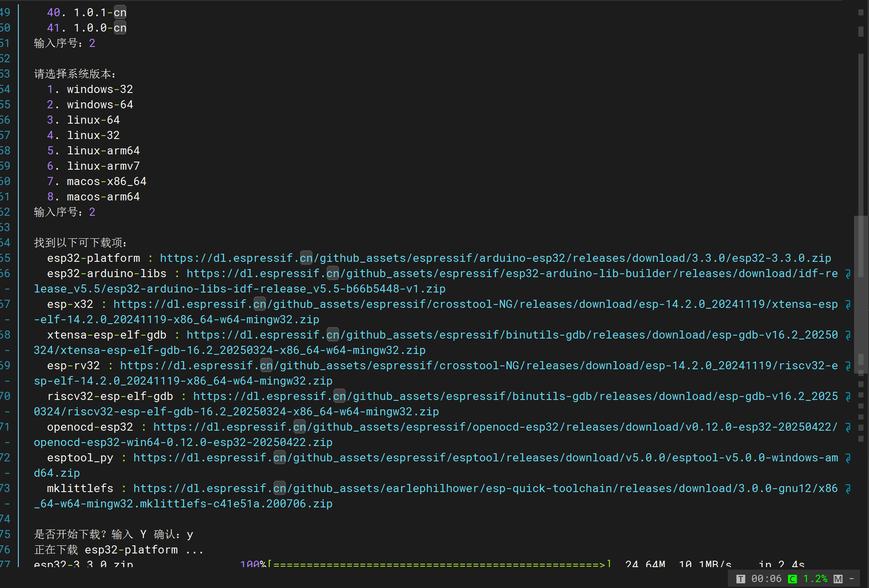Open the esp32-platform download URL
Image resolution: width=869 pixels, height=588 pixels.
(x=495, y=258)
